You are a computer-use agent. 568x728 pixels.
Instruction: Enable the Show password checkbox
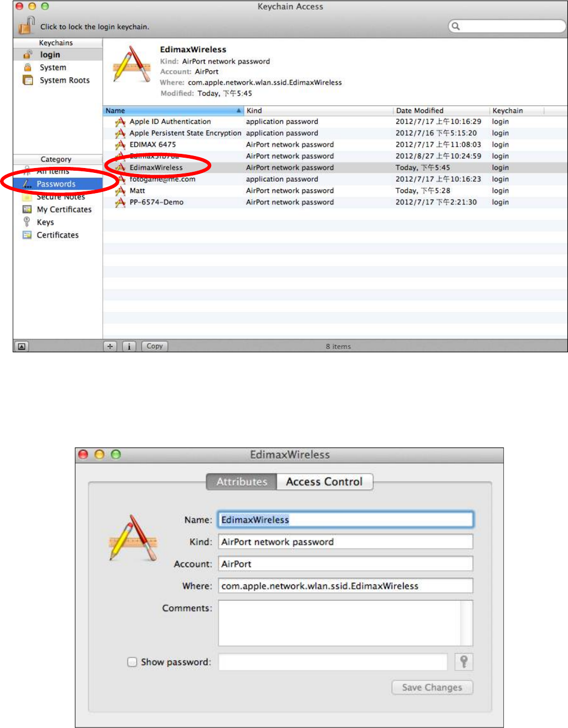click(x=132, y=662)
